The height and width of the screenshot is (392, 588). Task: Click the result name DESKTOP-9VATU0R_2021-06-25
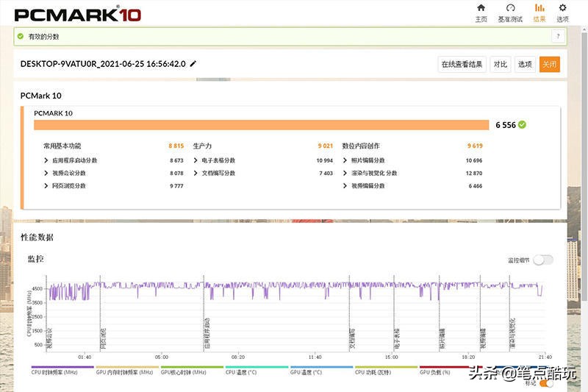pos(103,64)
